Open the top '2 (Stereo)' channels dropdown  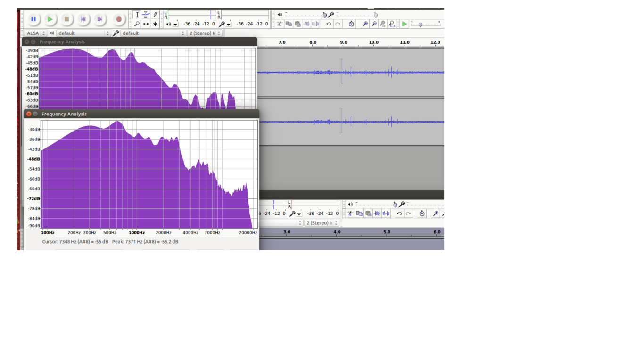(205, 33)
